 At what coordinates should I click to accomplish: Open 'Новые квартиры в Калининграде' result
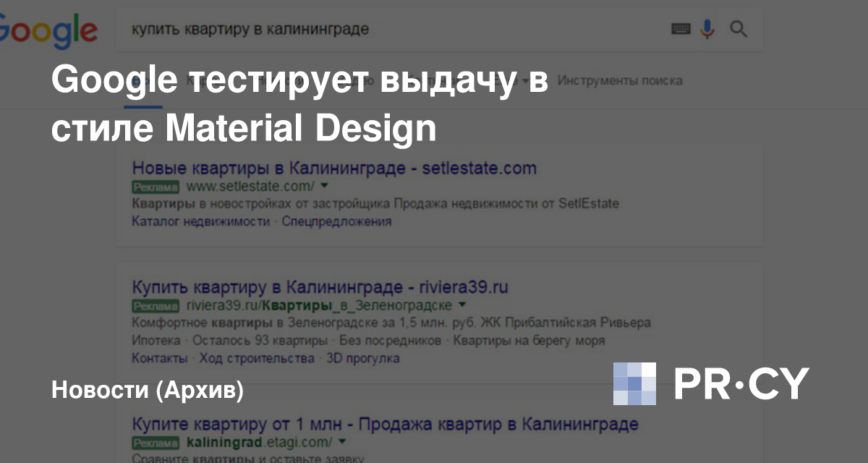point(333,169)
